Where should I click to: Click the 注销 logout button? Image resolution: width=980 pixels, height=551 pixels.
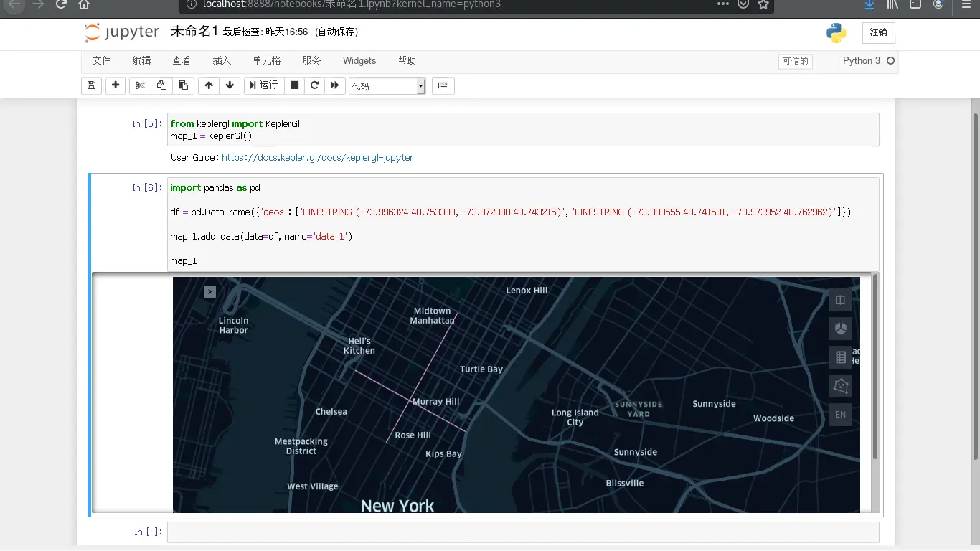click(x=878, y=32)
